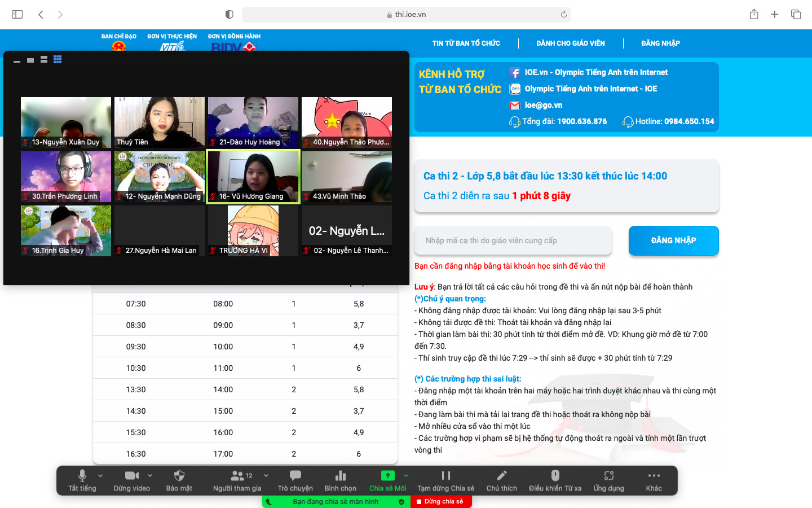Switch to gallery grid view in video panel
The image size is (812, 508).
[58, 59]
